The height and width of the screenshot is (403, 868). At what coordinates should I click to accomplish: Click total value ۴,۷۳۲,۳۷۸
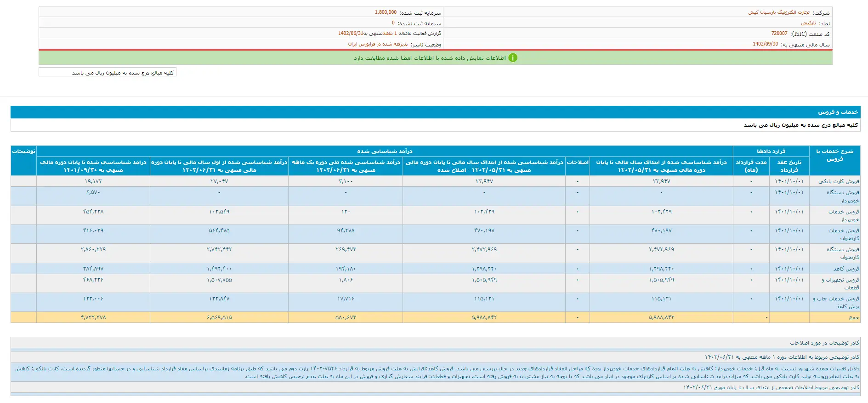(x=93, y=317)
